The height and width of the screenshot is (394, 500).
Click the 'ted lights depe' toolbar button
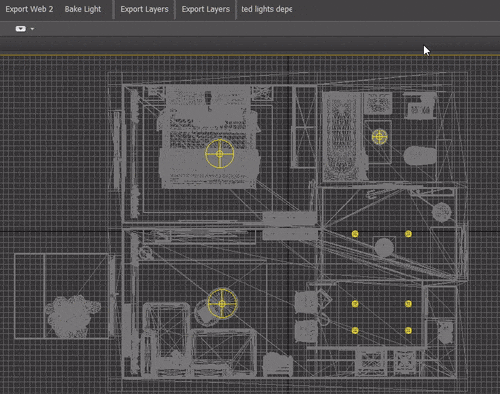(267, 9)
